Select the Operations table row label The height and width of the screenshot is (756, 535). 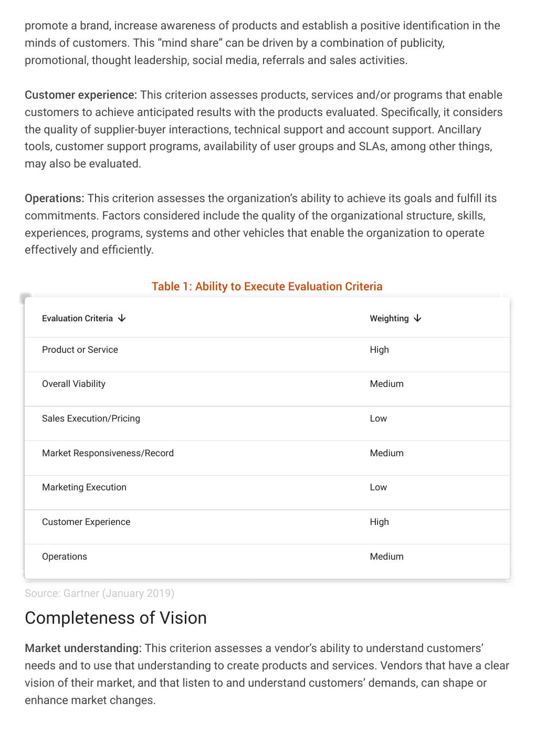[x=65, y=556]
